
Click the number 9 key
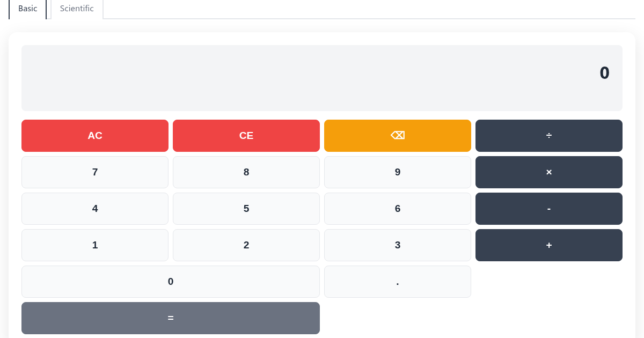tap(398, 172)
